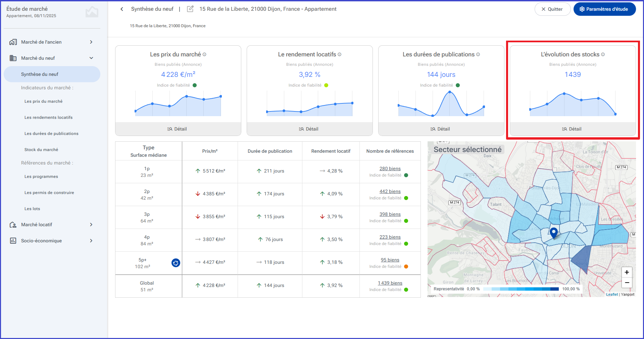Click the location pin marker on map

pos(554,233)
